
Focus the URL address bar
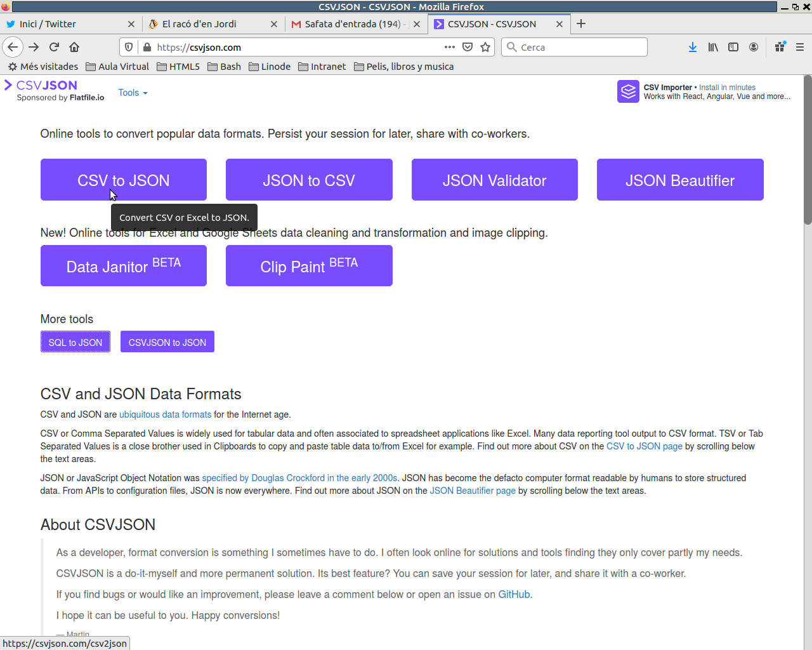click(x=298, y=47)
